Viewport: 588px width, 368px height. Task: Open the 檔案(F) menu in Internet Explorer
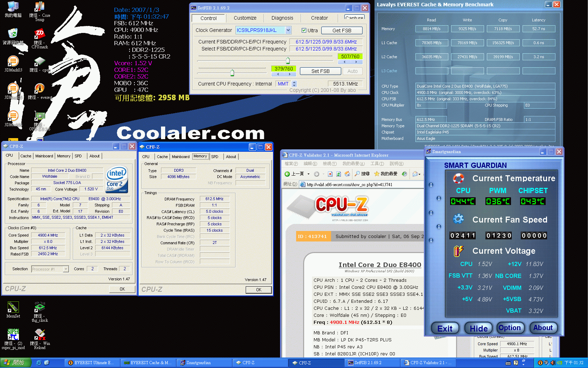tap(291, 164)
